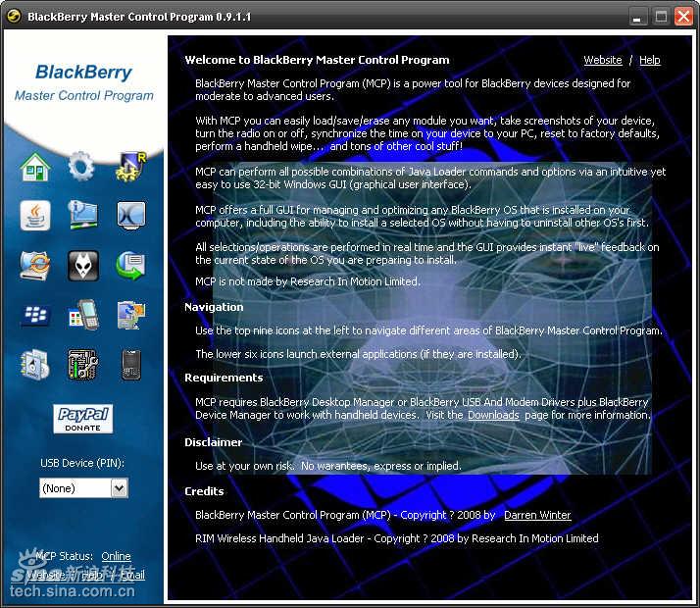This screenshot has width=700, height=608.
Task: Click the 'Credits' section heading
Action: click(204, 491)
